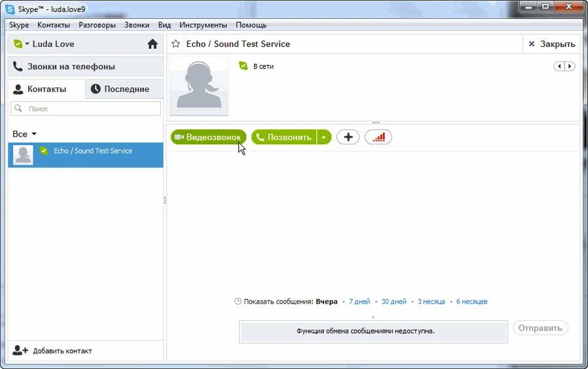The width and height of the screenshot is (588, 369).
Task: Close the conversation with Закрыть
Action: (x=551, y=44)
